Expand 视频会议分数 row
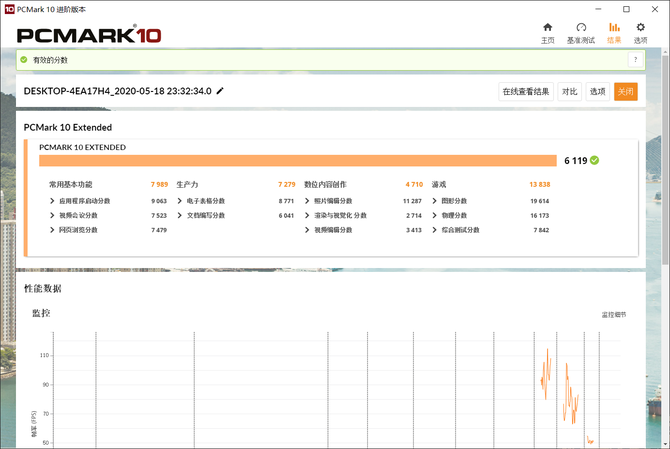This screenshot has width=670, height=449. (52, 215)
